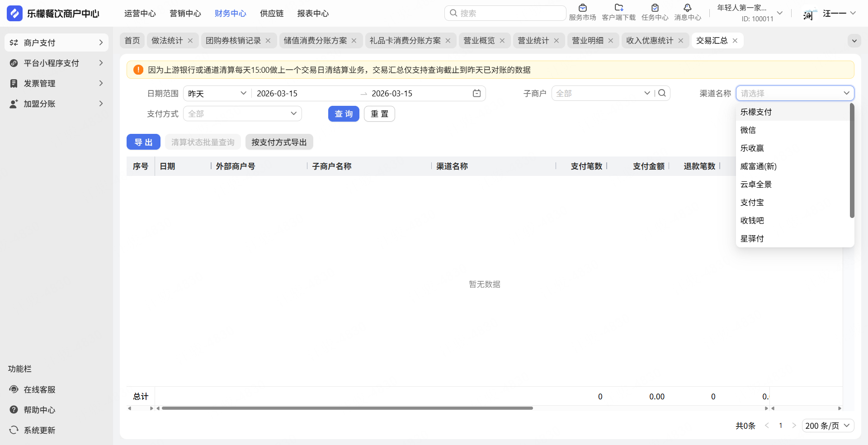Viewport: 868px width, 445px height.
Task: Expand the 商户支付 sidebar menu
Action: (x=57, y=43)
